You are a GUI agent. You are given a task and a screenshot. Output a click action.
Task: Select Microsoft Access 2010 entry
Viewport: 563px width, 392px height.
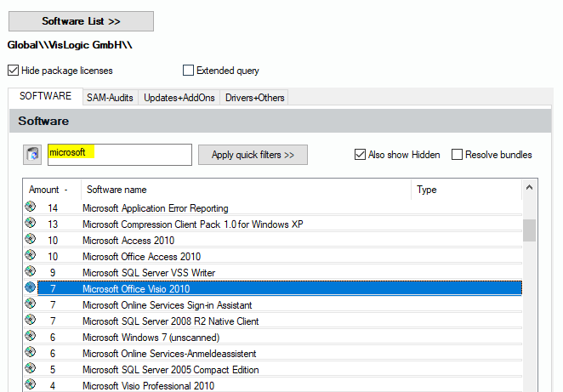pyautogui.click(x=128, y=241)
